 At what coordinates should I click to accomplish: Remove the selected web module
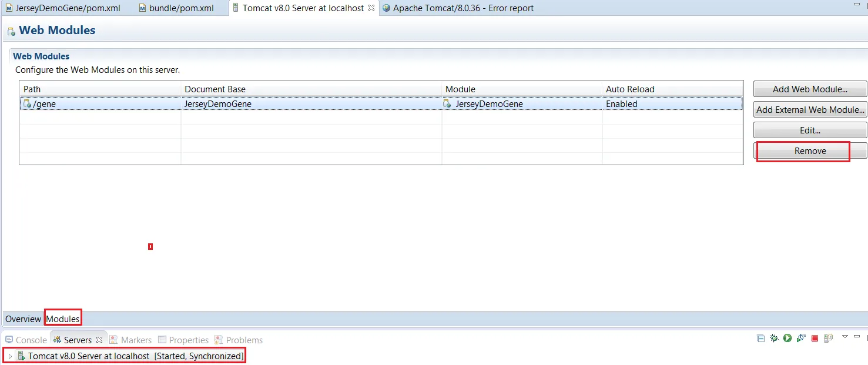pos(810,150)
